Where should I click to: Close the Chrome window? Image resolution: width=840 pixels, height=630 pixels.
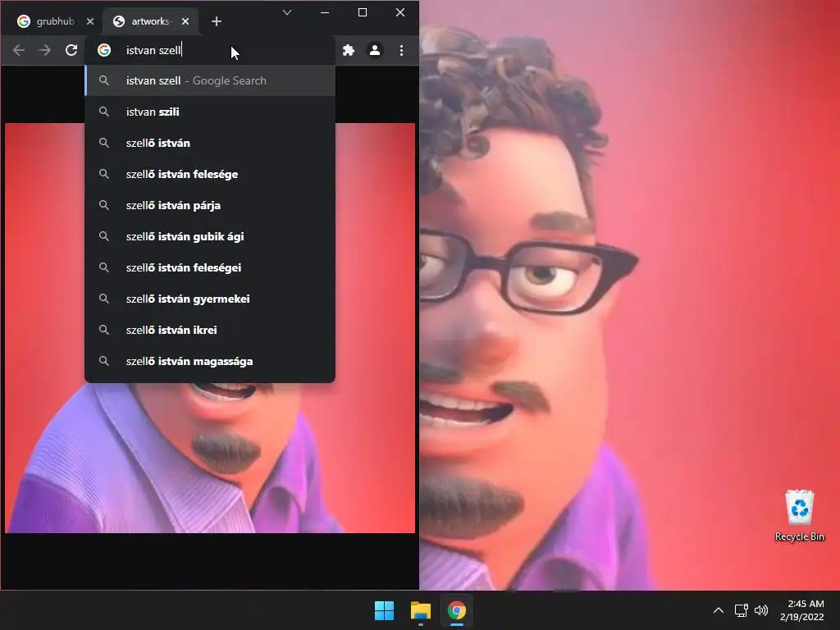pos(400,12)
